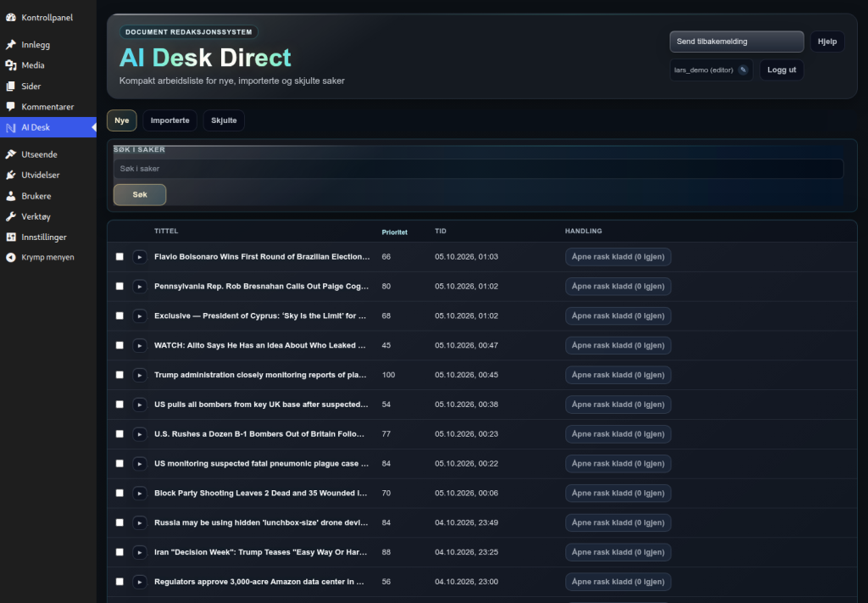This screenshot has width=868, height=603.
Task: Check box for Amazon data center story
Action: click(120, 582)
